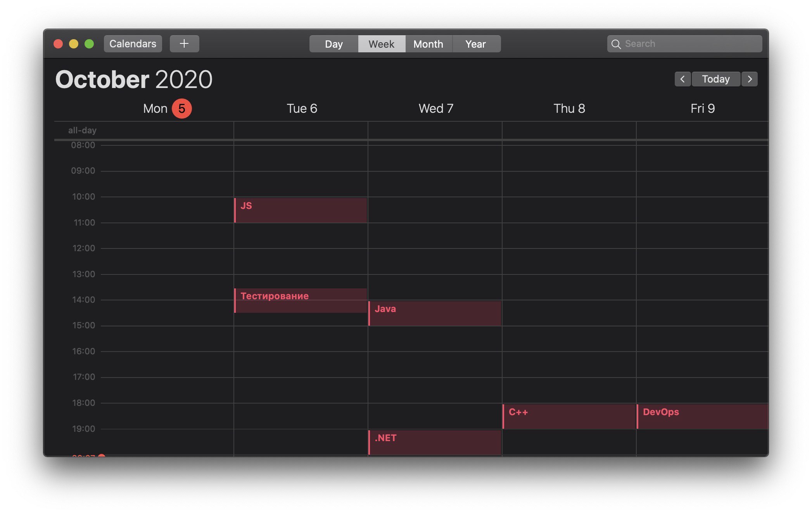Go to next week with right chevron
This screenshot has width=812, height=514.
(x=750, y=79)
